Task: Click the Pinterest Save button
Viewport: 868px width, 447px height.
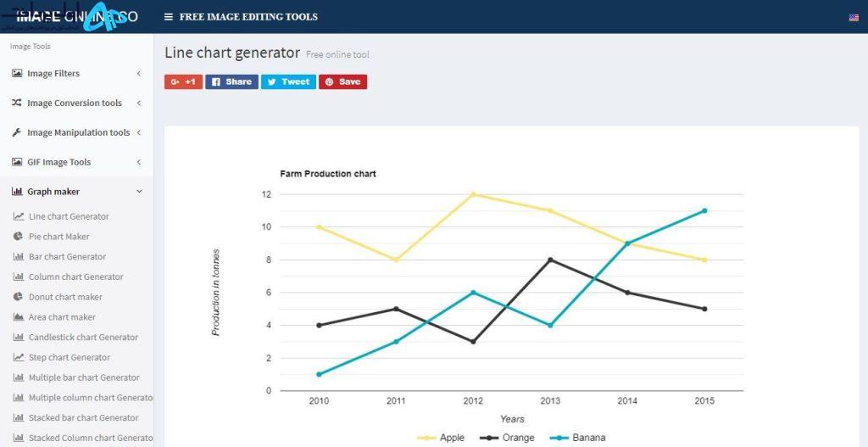Action: pyautogui.click(x=342, y=82)
